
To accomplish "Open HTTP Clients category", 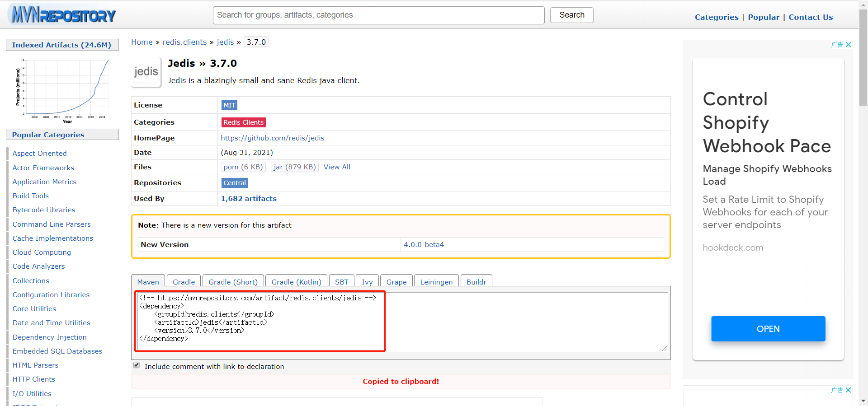I will coord(33,379).
